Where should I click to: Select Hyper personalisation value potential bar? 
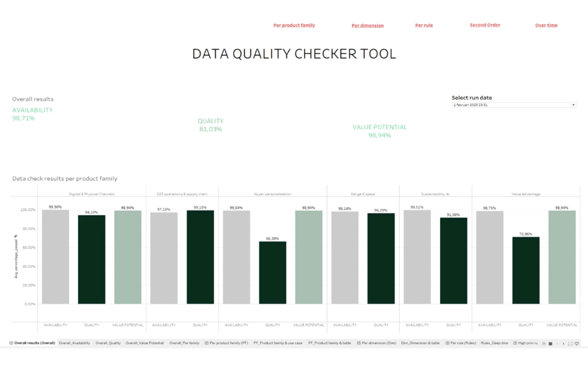(309, 257)
